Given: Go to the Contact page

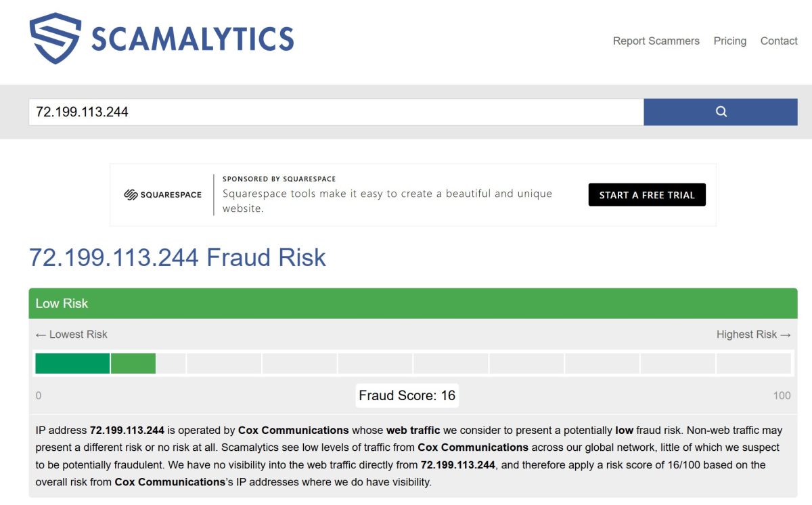Looking at the screenshot, I should coord(778,41).
